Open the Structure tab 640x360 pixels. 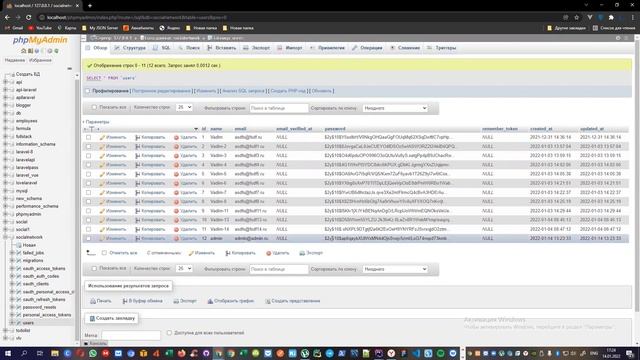click(x=130, y=48)
